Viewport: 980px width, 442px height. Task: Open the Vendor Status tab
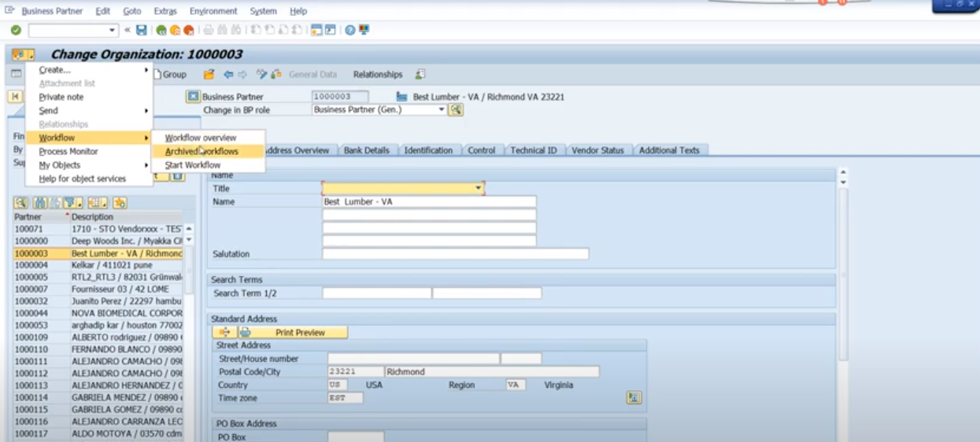point(597,150)
